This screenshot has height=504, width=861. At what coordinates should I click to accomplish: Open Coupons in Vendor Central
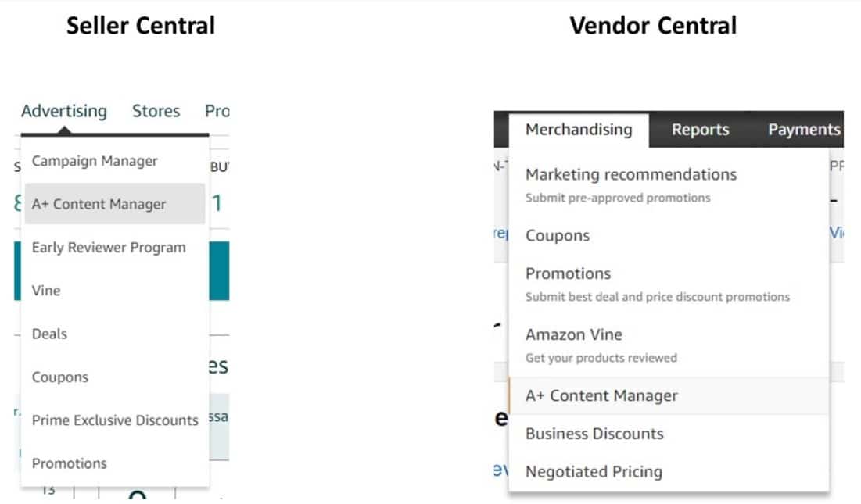[558, 235]
